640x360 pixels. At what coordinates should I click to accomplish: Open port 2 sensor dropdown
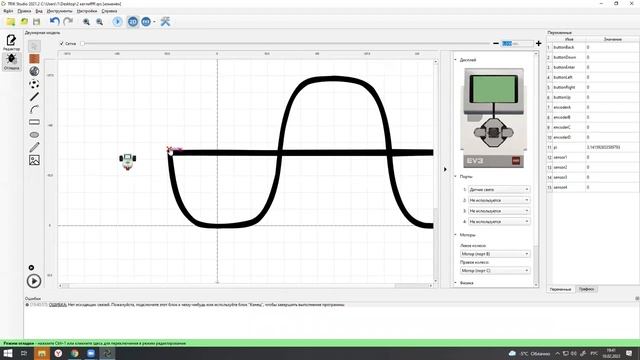point(499,200)
